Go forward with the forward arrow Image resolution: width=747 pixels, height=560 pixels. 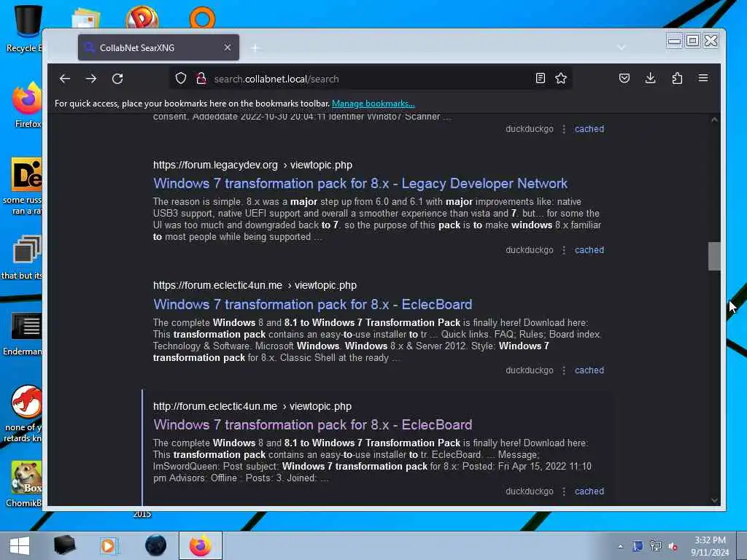[91, 79]
